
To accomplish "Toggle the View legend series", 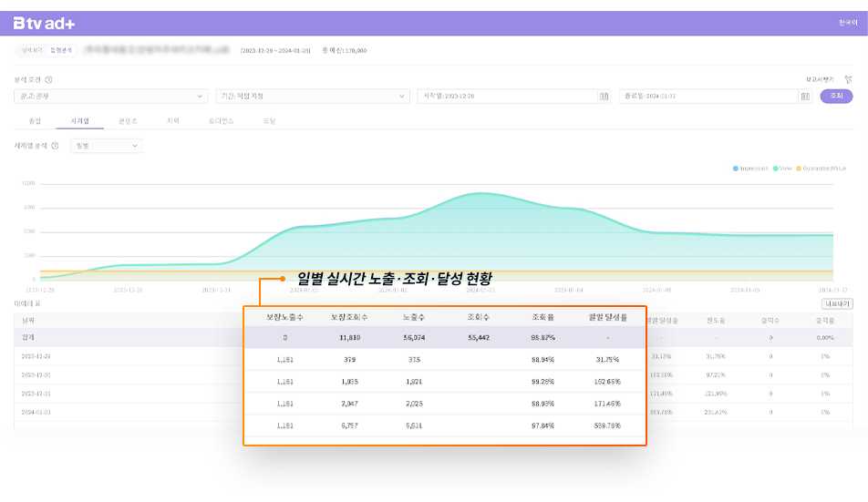I will (782, 169).
